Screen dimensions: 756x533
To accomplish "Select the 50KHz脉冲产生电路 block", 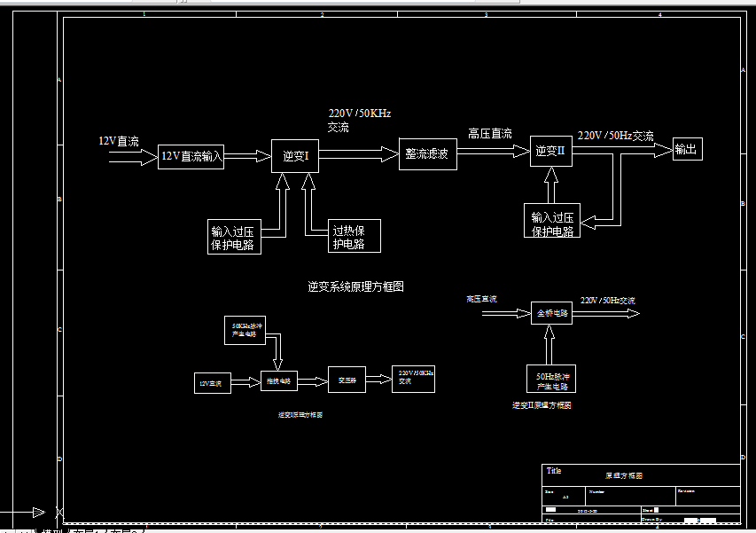I will tap(245, 331).
